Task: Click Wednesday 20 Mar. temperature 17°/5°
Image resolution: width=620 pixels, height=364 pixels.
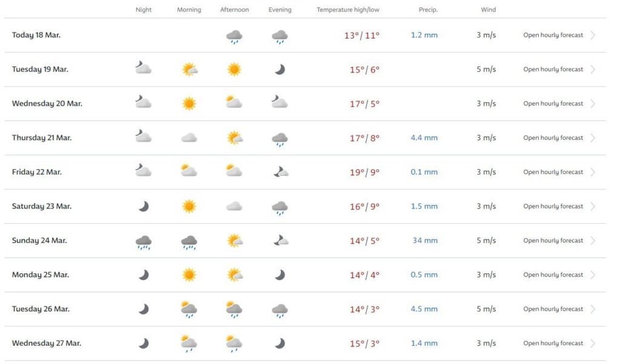Action: point(364,103)
